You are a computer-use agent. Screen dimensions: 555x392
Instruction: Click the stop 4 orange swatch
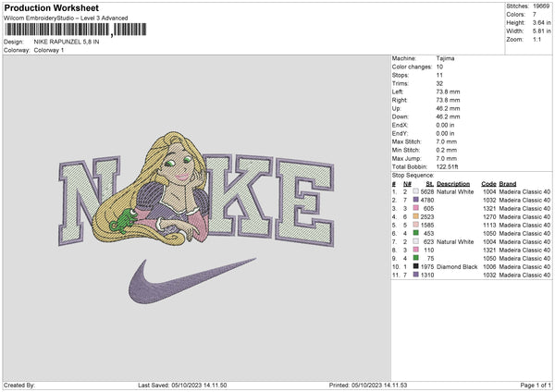click(415, 216)
